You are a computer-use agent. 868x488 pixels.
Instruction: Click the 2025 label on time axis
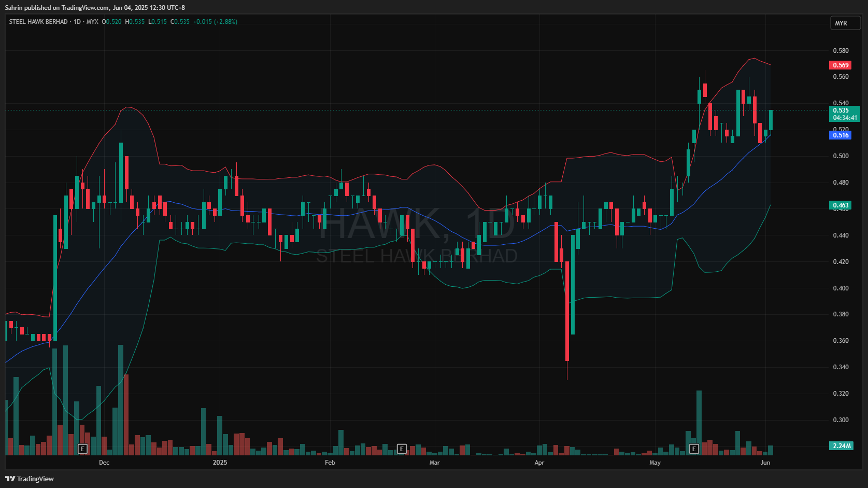220,463
